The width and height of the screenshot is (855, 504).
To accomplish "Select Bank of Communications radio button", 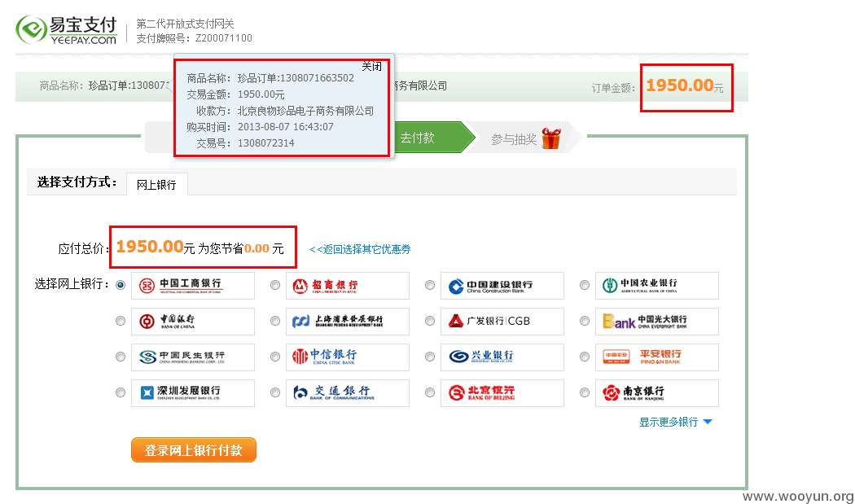I will (275, 392).
